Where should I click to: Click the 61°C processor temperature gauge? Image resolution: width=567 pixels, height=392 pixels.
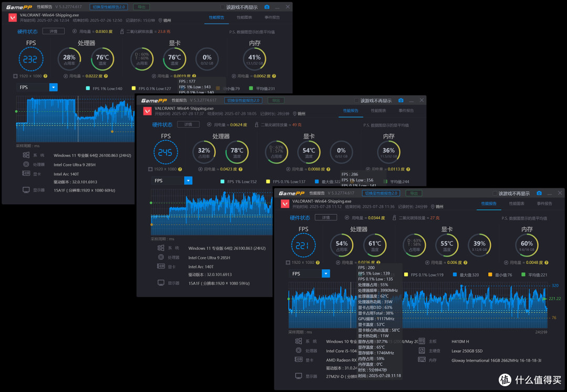coord(375,245)
